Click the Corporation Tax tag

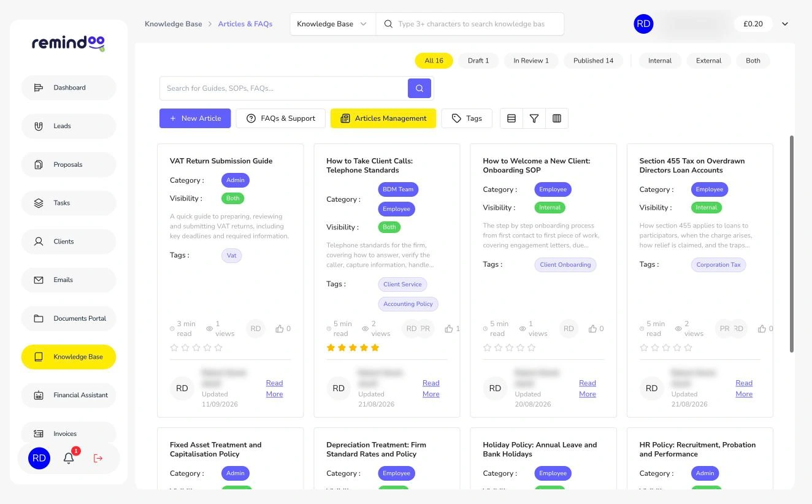pyautogui.click(x=718, y=265)
